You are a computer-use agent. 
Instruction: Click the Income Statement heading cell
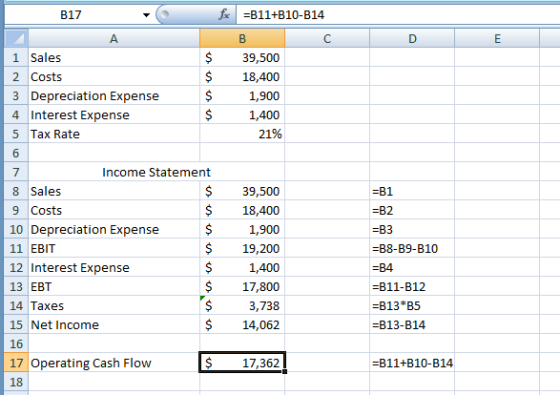tap(156, 172)
